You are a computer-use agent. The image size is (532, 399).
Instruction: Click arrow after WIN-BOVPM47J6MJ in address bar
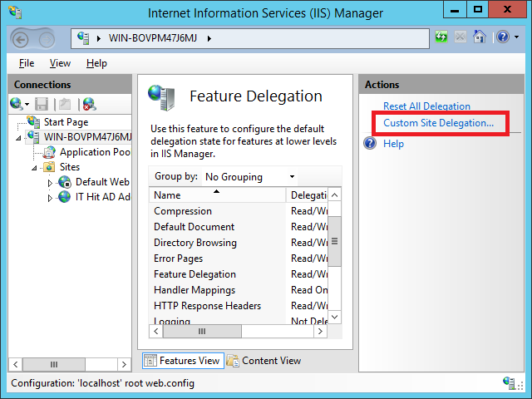[x=209, y=38]
